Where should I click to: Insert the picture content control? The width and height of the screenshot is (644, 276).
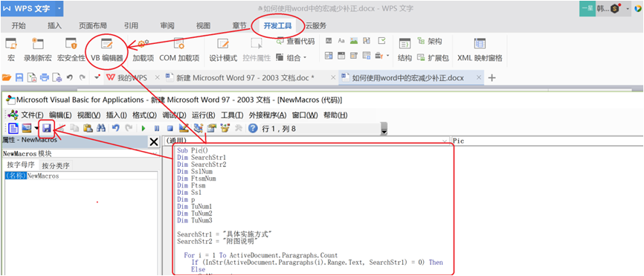click(354, 41)
